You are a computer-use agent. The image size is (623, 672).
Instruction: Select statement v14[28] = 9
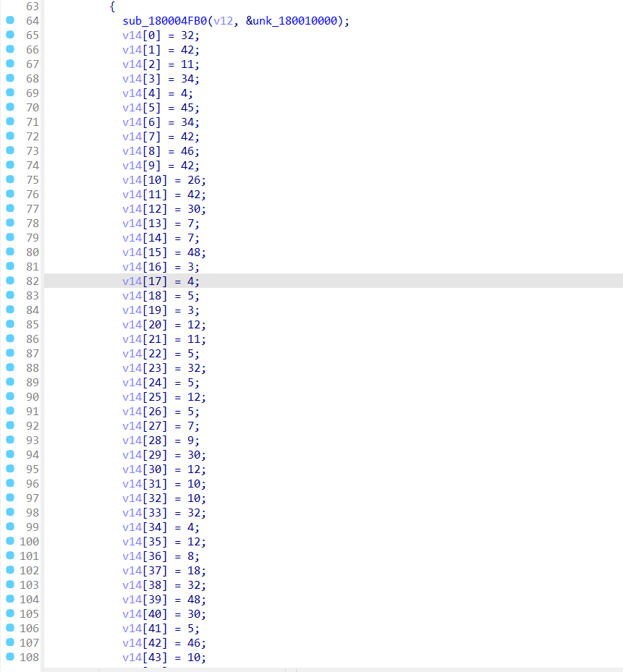click(x=161, y=441)
